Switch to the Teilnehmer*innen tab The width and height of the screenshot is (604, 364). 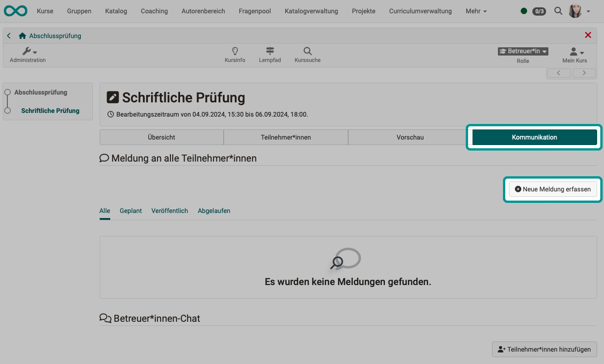pos(286,137)
